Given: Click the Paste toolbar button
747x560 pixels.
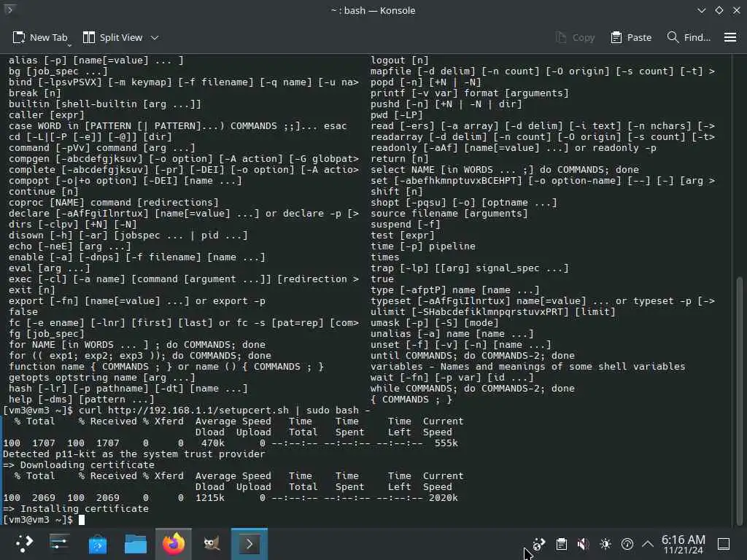Looking at the screenshot, I should point(631,38).
